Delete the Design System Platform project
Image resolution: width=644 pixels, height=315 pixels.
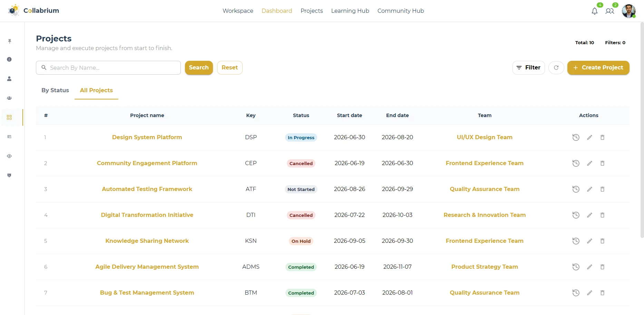pyautogui.click(x=602, y=137)
